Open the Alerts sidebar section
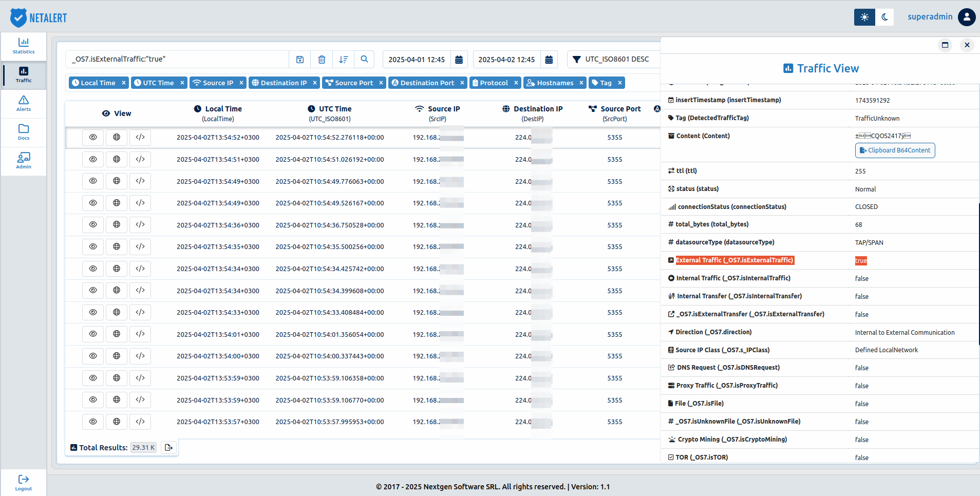Image resolution: width=980 pixels, height=496 pixels. click(x=24, y=103)
